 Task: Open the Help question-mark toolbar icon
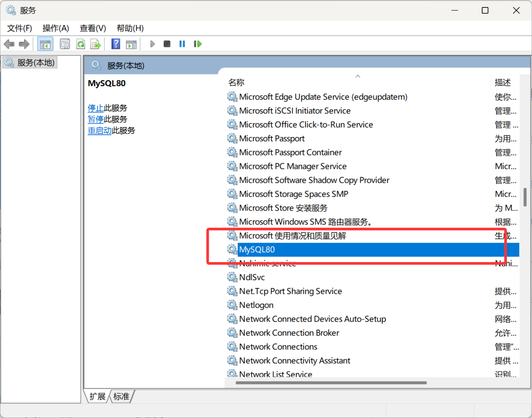[x=116, y=44]
